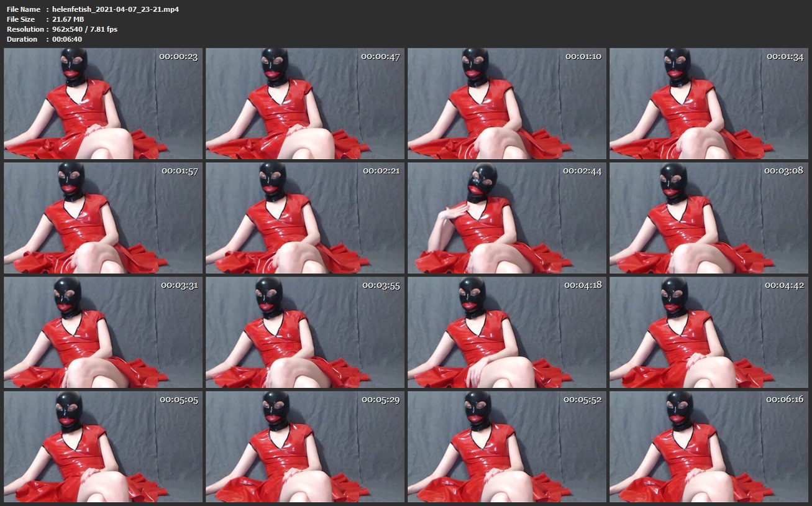This screenshot has height=506, width=812.
Task: Open the frame stamped 00:02:21
Action: (305, 218)
